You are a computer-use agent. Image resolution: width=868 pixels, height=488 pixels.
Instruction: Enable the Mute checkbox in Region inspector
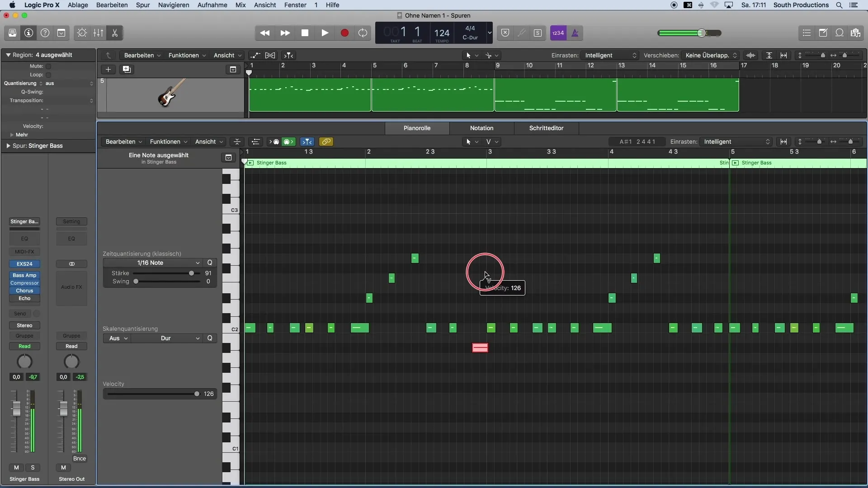[x=48, y=66]
